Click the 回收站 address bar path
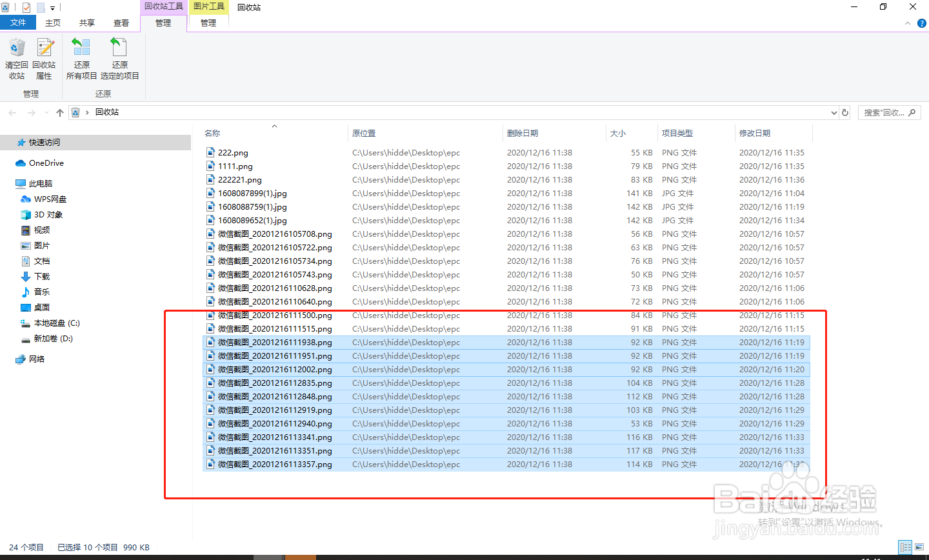The height and width of the screenshot is (560, 929). 107,112
